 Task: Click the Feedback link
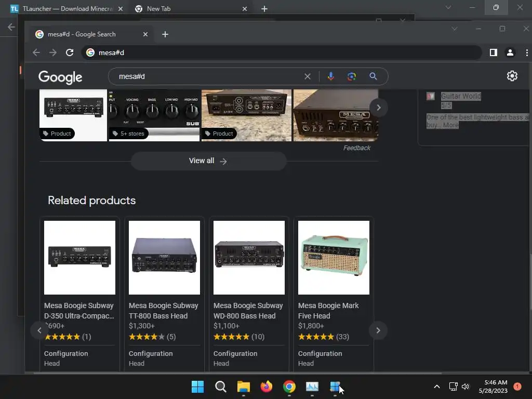tap(356, 148)
